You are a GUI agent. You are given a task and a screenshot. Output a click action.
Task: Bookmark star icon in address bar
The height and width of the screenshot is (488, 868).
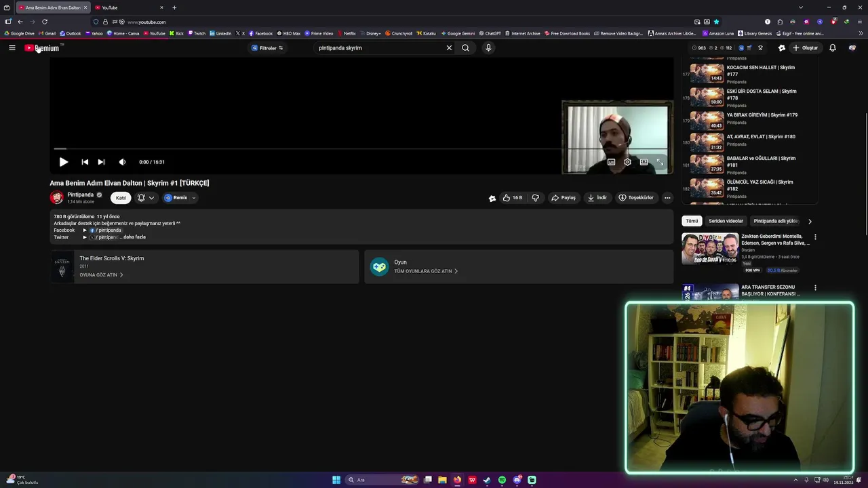[716, 22]
